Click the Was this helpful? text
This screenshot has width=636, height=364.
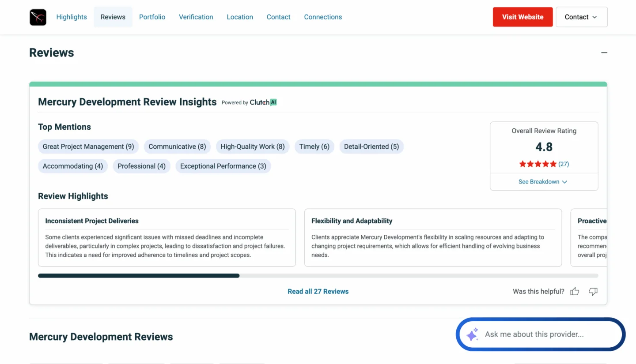coord(538,291)
